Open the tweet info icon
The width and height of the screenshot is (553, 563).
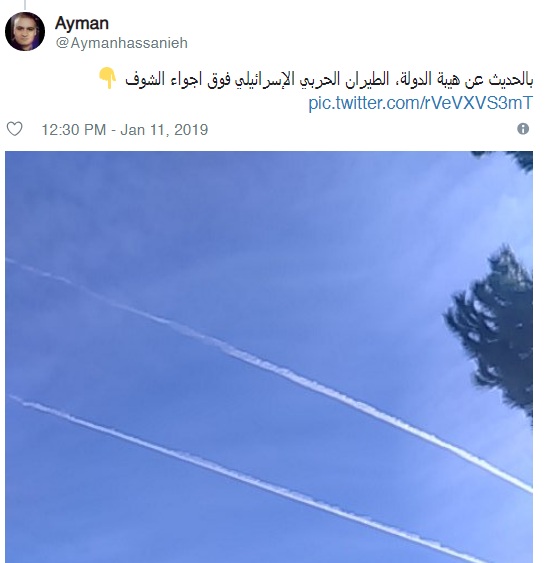point(523,129)
